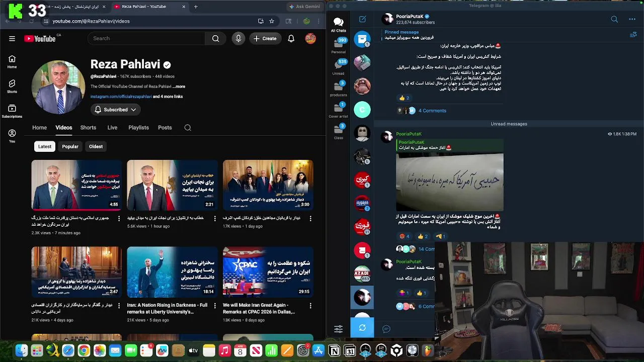Open instagram.com/officialrezapahlavi link
This screenshot has height=362, width=644.
point(121,97)
